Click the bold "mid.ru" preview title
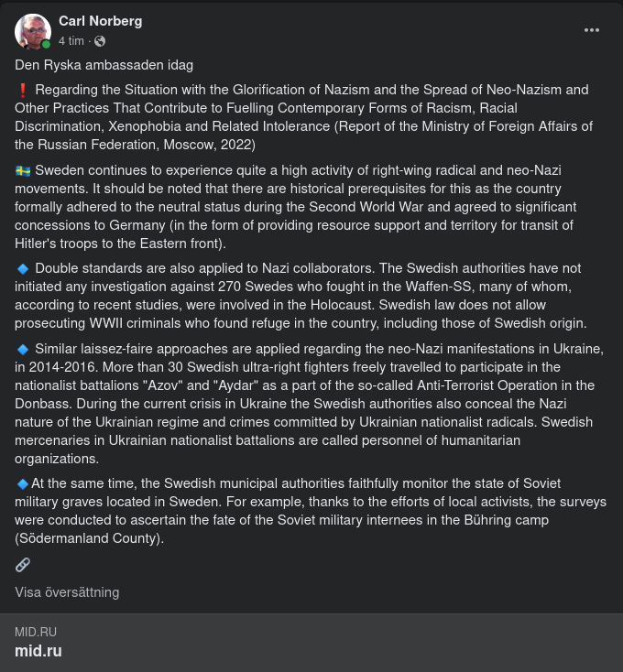Image resolution: width=623 pixels, height=672 pixels. (x=38, y=652)
